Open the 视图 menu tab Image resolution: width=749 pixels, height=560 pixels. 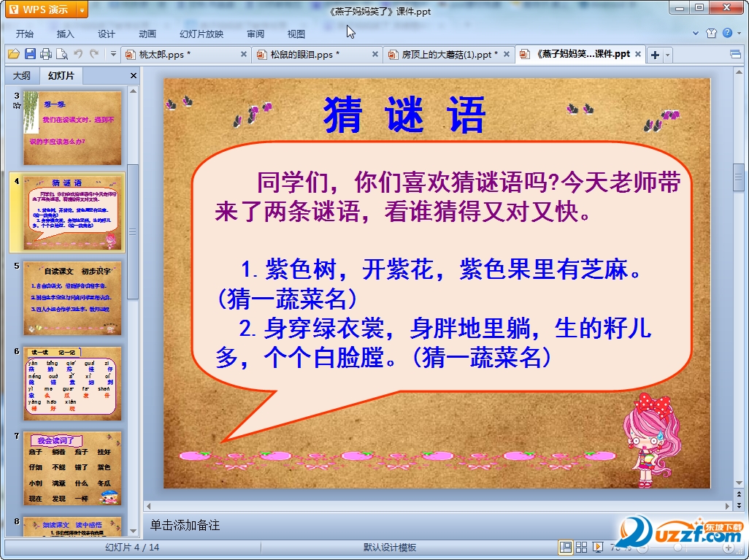point(296,34)
